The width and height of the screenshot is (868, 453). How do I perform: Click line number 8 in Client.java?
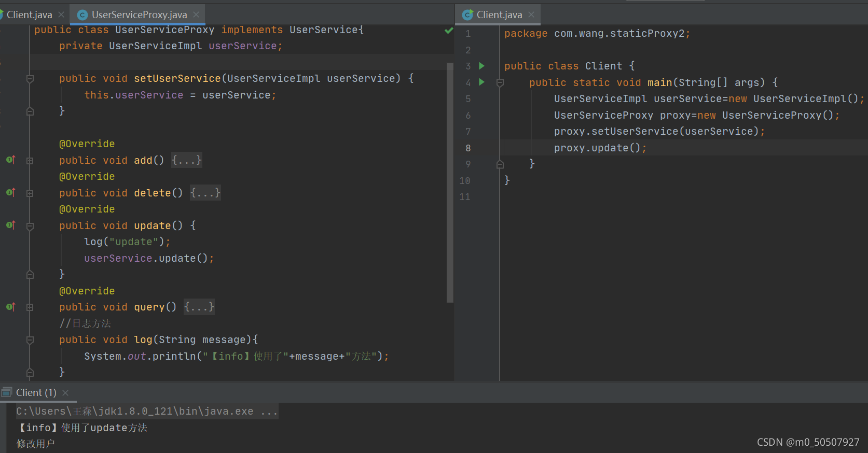tap(468, 148)
